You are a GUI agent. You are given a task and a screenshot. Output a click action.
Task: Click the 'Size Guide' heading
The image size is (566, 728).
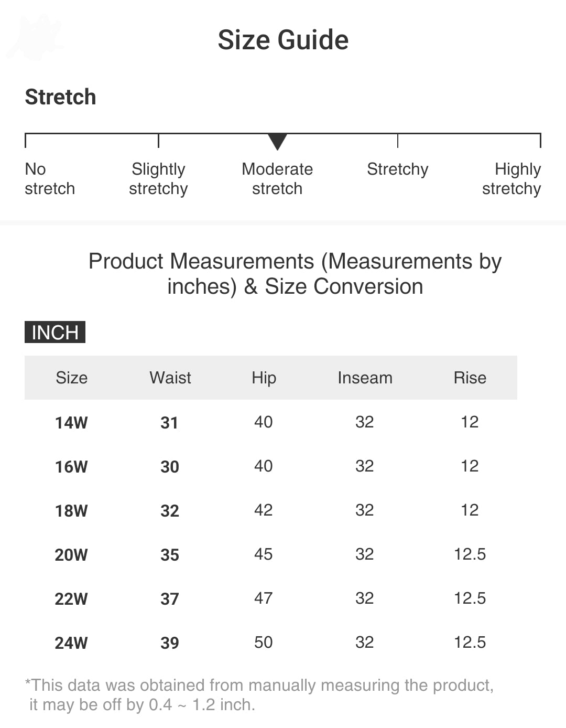(x=283, y=40)
